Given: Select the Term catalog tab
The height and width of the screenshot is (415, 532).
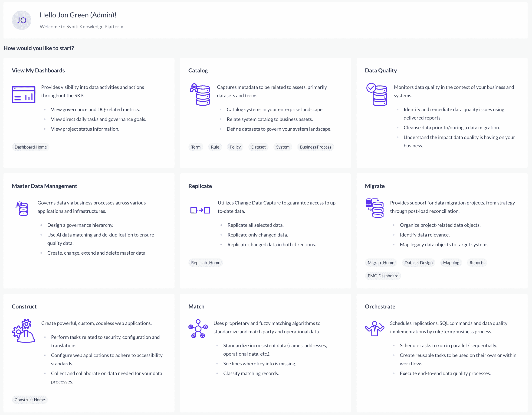Looking at the screenshot, I should (195, 147).
